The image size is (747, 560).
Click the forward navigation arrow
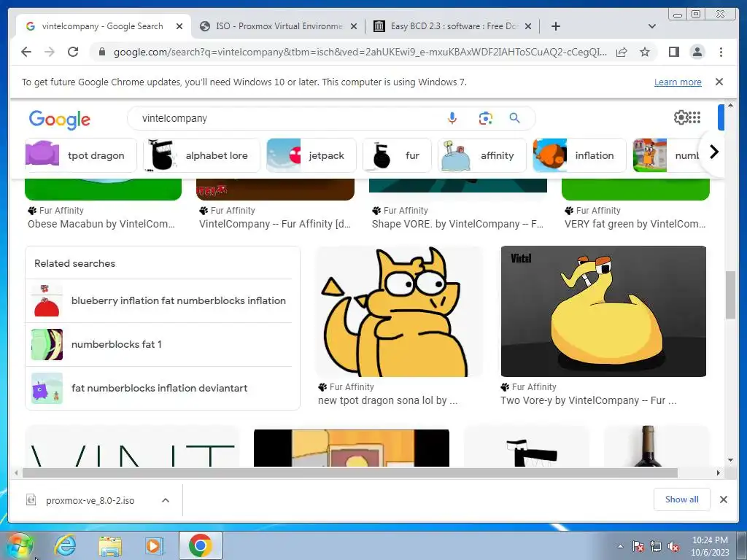click(50, 52)
